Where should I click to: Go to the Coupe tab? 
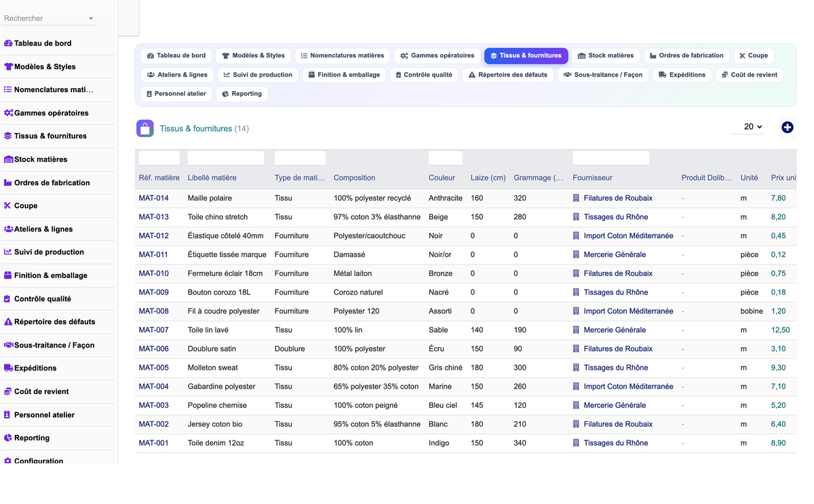(754, 56)
